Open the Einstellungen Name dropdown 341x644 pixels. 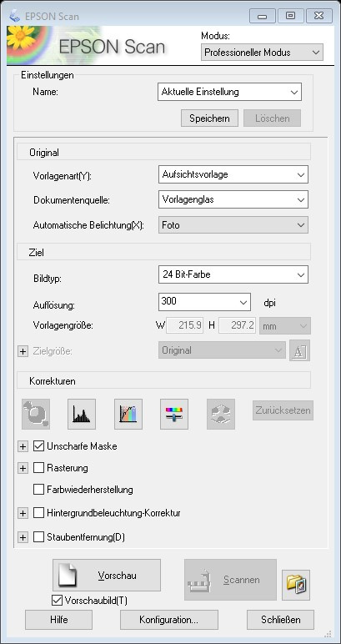coord(229,92)
